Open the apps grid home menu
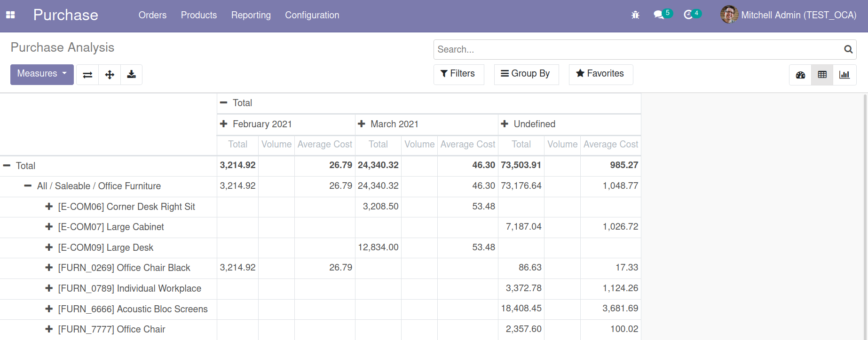Viewport: 868px width, 340px height. tap(10, 15)
